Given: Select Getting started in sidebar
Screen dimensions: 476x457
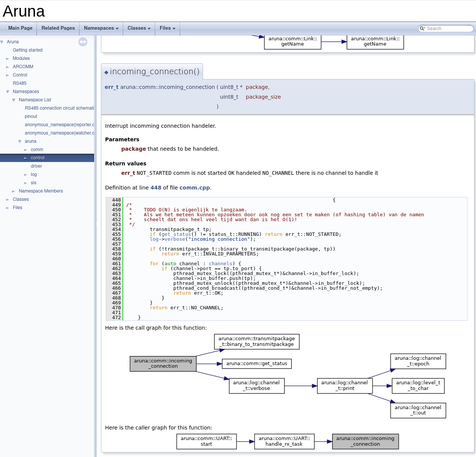Looking at the screenshot, I should coord(27,50).
